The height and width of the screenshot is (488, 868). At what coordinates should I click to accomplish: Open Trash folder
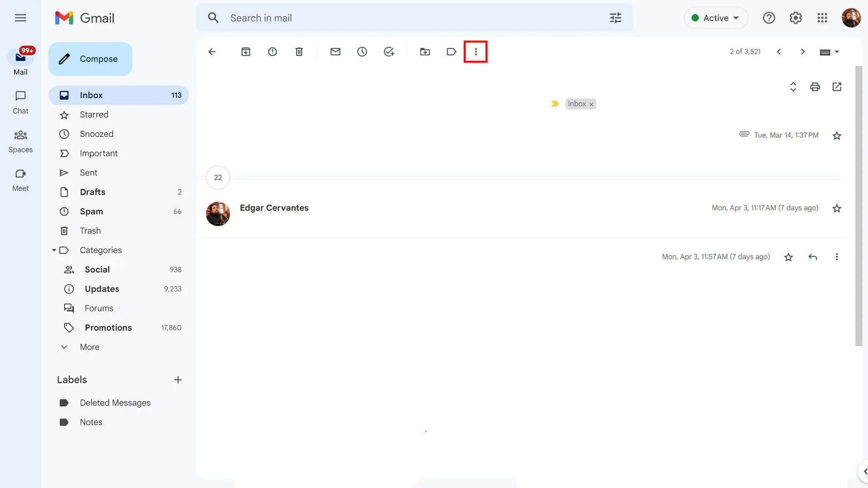[x=118, y=231]
